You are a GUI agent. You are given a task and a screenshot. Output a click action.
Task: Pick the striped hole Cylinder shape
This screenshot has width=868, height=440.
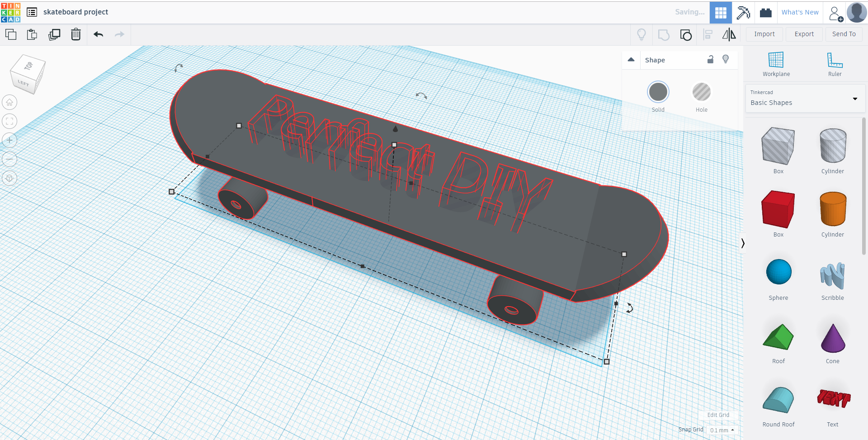(833, 146)
